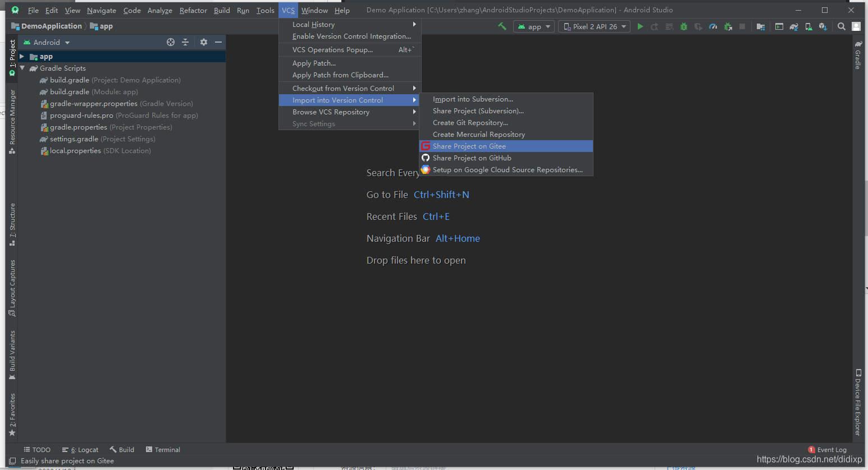
Task: Open the Event Log button
Action: 827,450
